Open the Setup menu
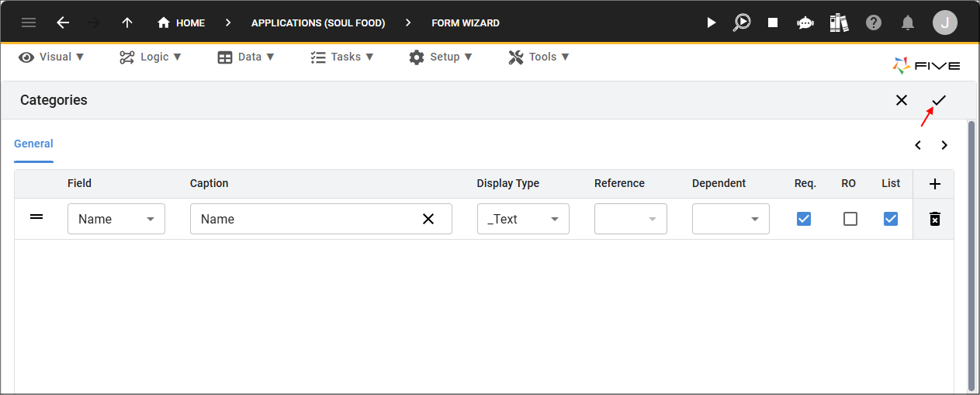Viewport: 980px width, 395px height. (x=440, y=57)
